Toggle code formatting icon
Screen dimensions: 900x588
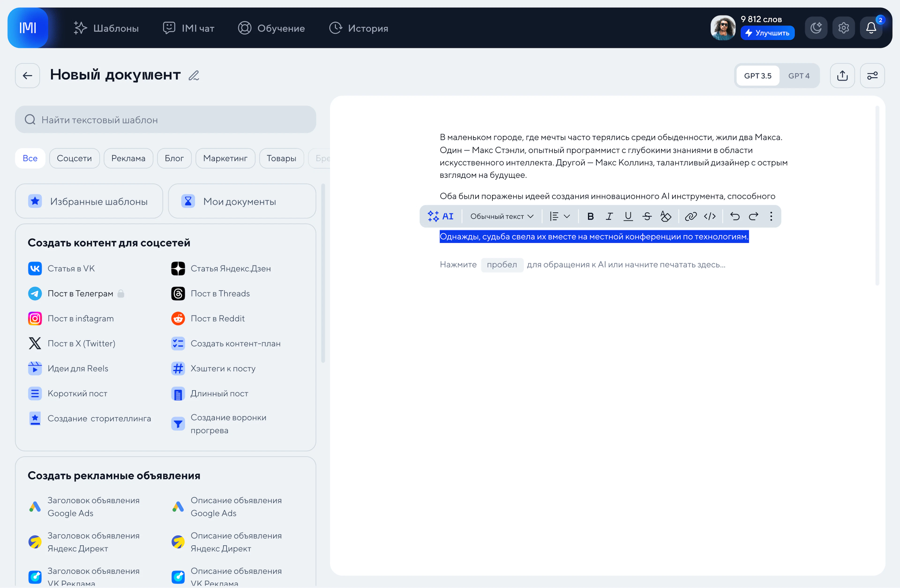tap(710, 216)
